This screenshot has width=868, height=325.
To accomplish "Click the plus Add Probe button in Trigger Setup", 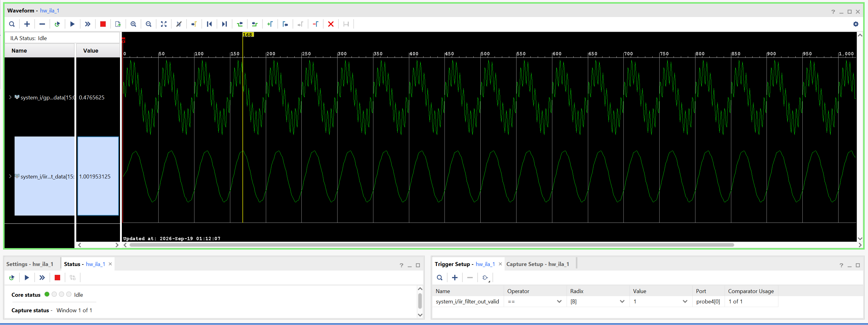I will coord(455,278).
